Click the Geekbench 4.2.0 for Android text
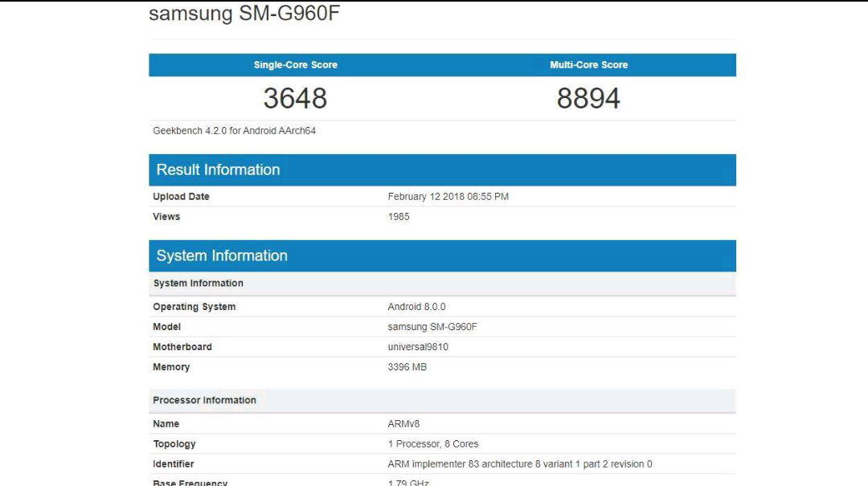Viewport: 868px width, 486px height. pyautogui.click(x=234, y=131)
